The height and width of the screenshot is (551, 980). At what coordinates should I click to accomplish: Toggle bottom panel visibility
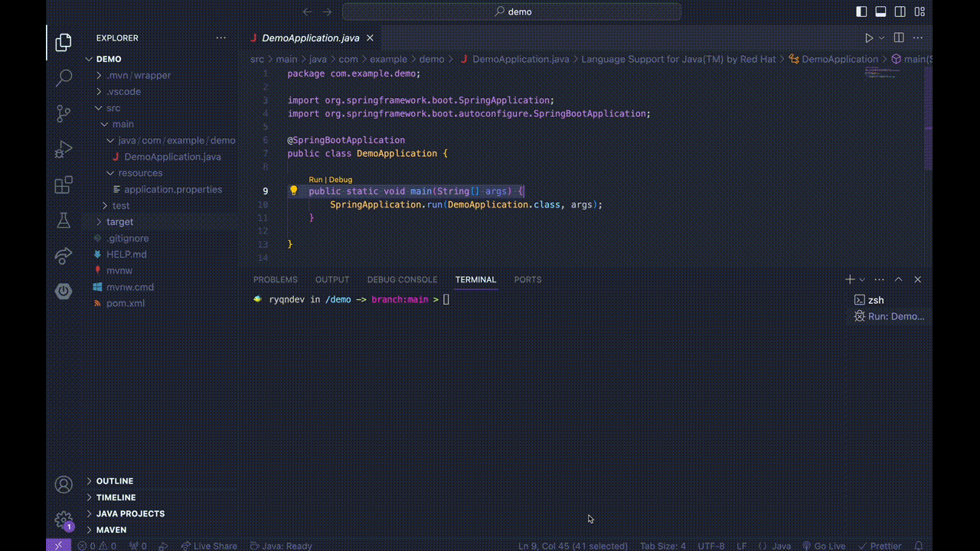(880, 11)
